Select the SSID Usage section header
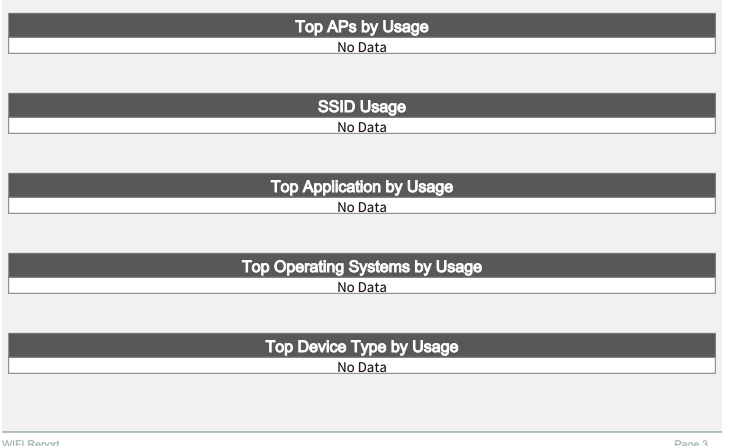 [x=362, y=107]
